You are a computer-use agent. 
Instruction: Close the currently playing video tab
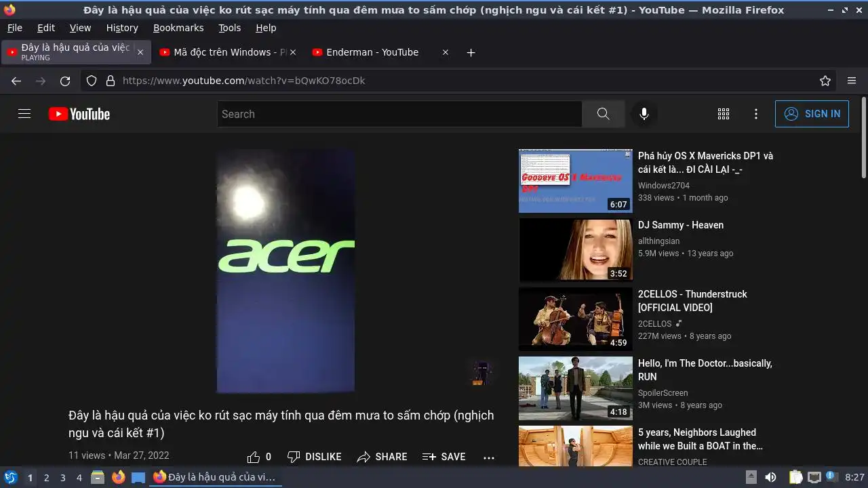140,52
